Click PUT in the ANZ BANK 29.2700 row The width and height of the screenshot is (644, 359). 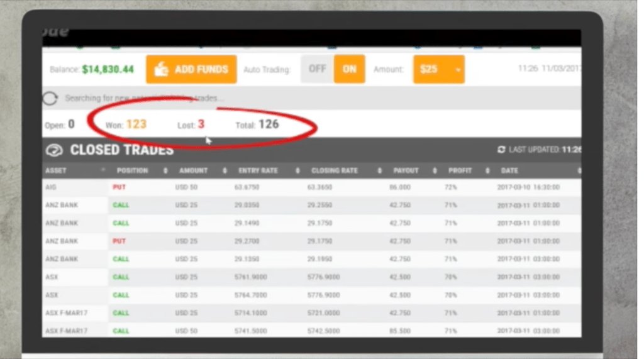[x=119, y=241]
